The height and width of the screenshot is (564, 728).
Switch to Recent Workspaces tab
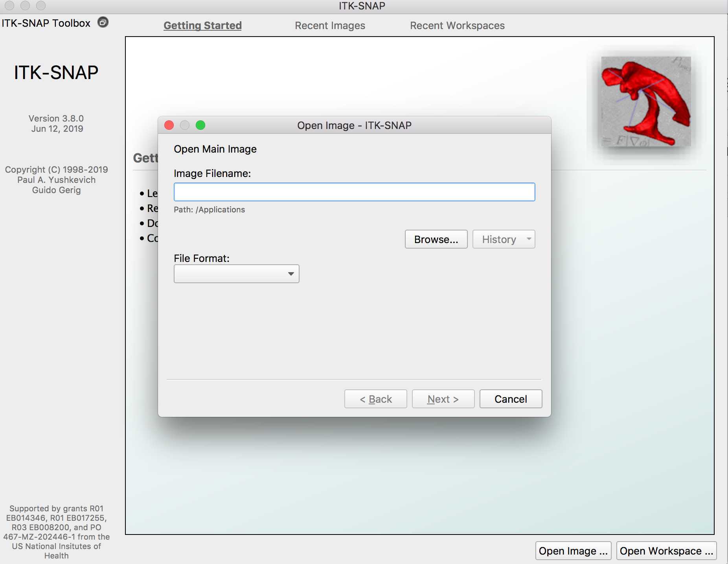(x=457, y=26)
